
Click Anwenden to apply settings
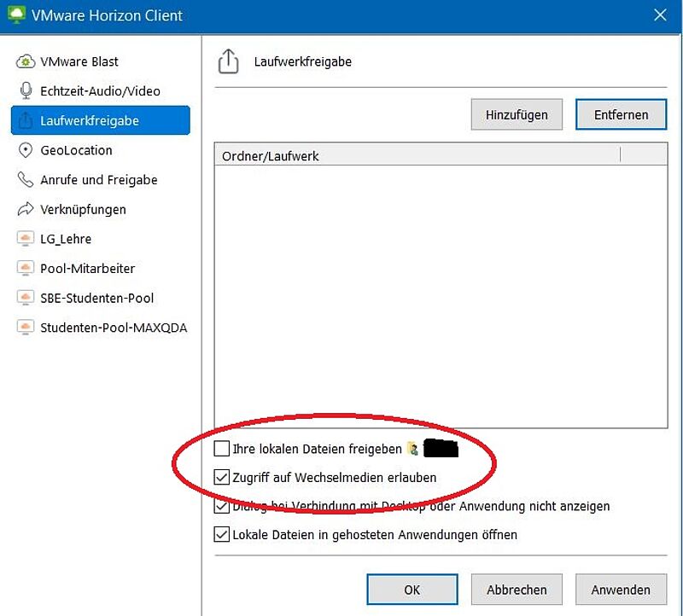(x=622, y=590)
